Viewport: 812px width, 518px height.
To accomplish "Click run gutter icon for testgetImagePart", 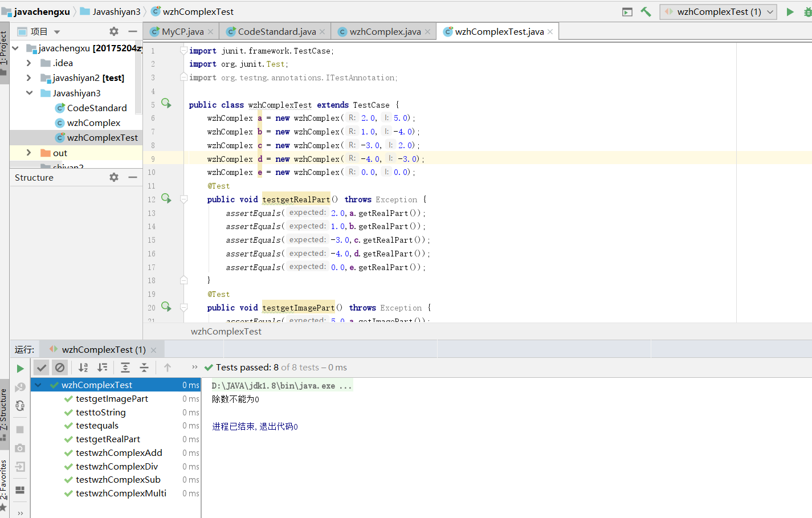I will pyautogui.click(x=166, y=307).
